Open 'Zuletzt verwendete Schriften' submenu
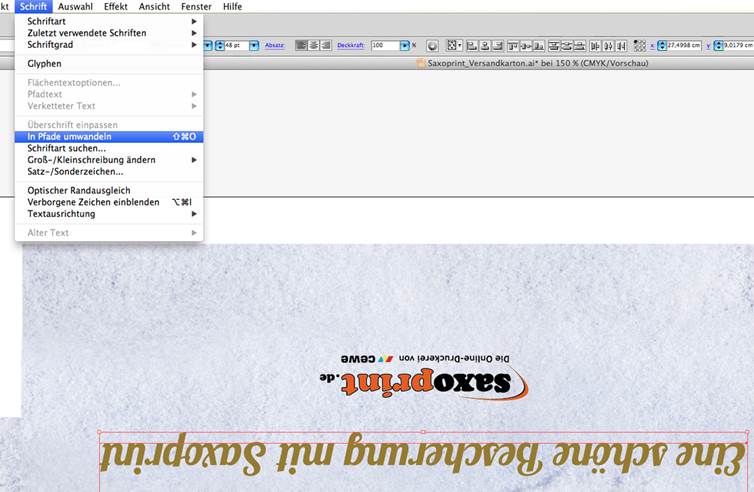 point(109,33)
